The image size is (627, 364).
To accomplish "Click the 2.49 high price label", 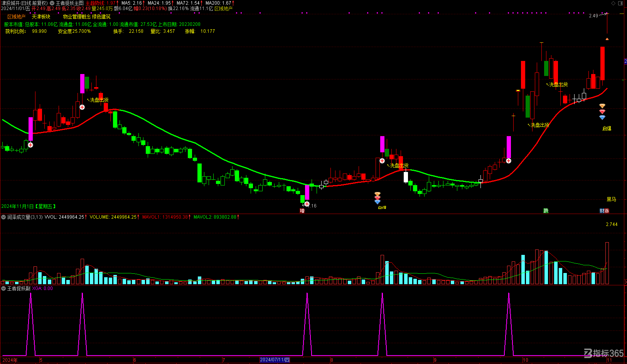I will point(593,16).
